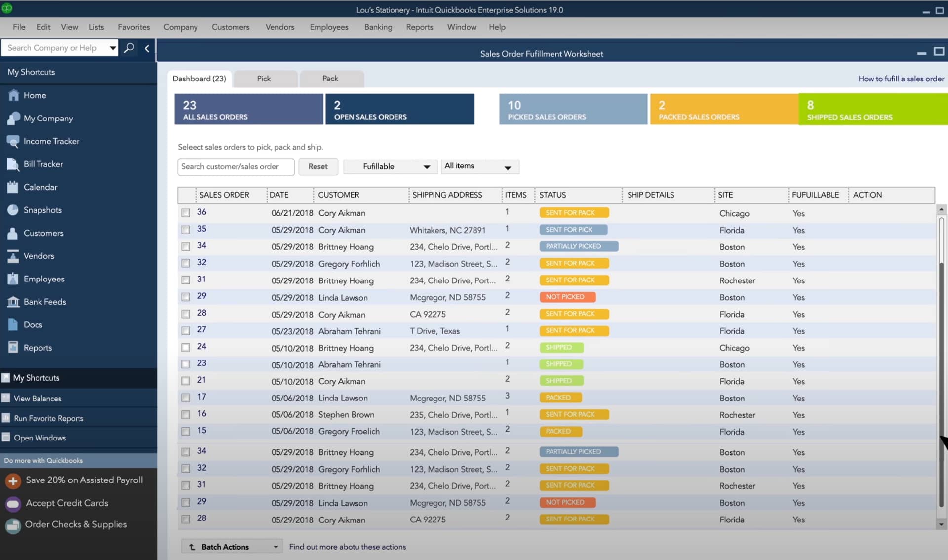
Task: Open Bill Tracker icon
Action: (x=13, y=164)
